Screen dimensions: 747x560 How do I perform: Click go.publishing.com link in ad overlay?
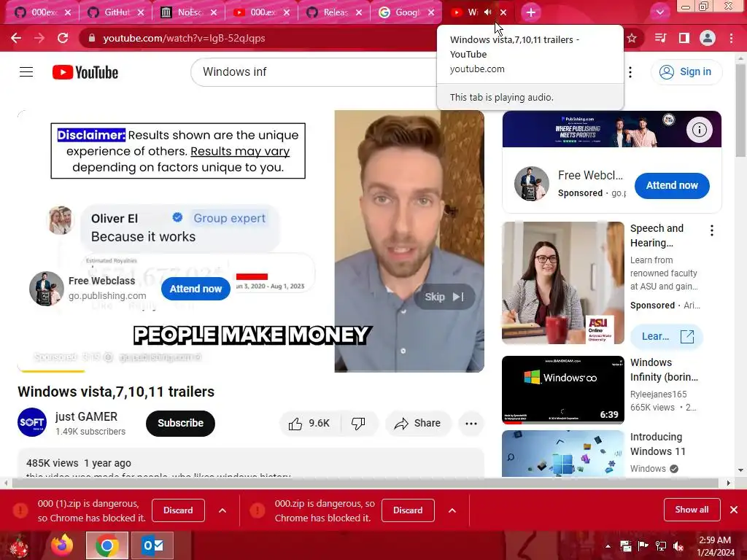click(x=107, y=296)
